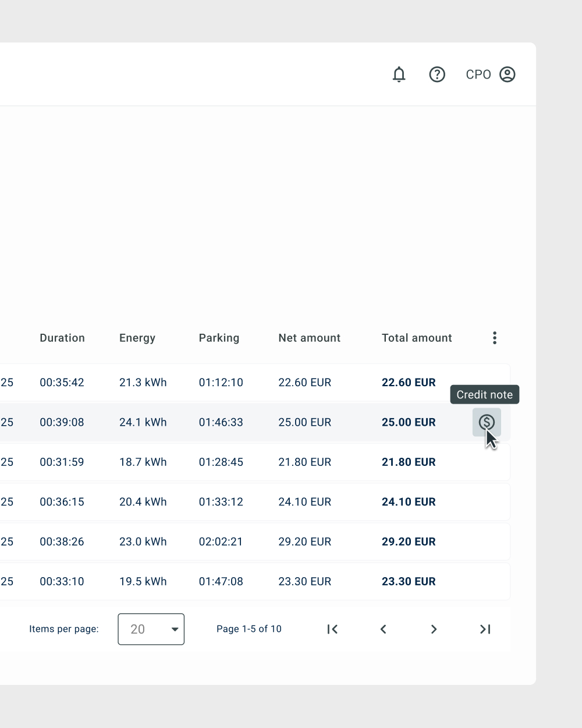Screen dimensions: 582x728
Task: Click the duration 00:31:59 cell
Action: [62, 462]
